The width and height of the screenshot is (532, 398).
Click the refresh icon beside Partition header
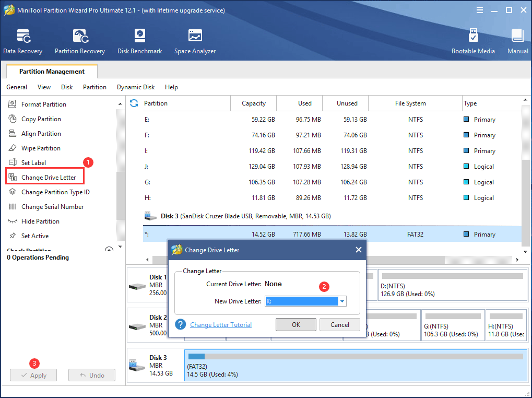coord(134,103)
